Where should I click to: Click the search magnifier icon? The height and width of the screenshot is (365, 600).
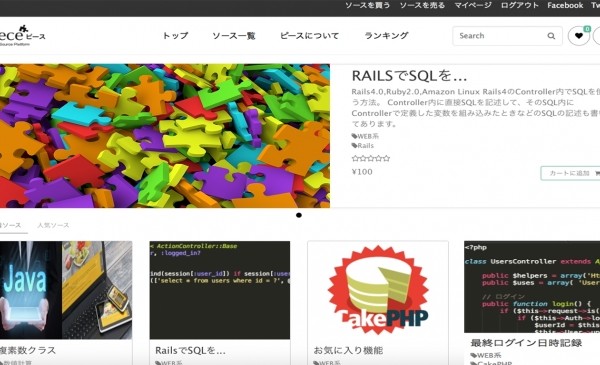click(x=551, y=36)
